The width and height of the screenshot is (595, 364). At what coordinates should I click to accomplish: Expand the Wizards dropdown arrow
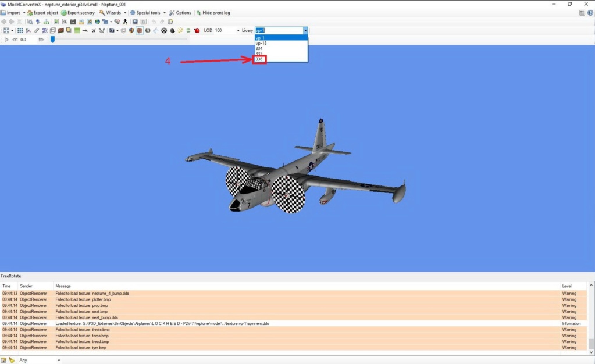tap(125, 13)
